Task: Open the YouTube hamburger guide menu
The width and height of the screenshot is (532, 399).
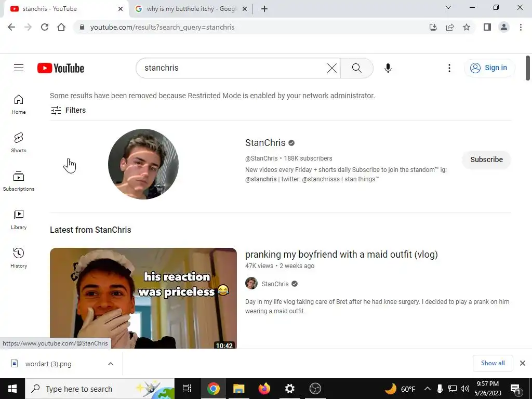Action: coord(19,68)
